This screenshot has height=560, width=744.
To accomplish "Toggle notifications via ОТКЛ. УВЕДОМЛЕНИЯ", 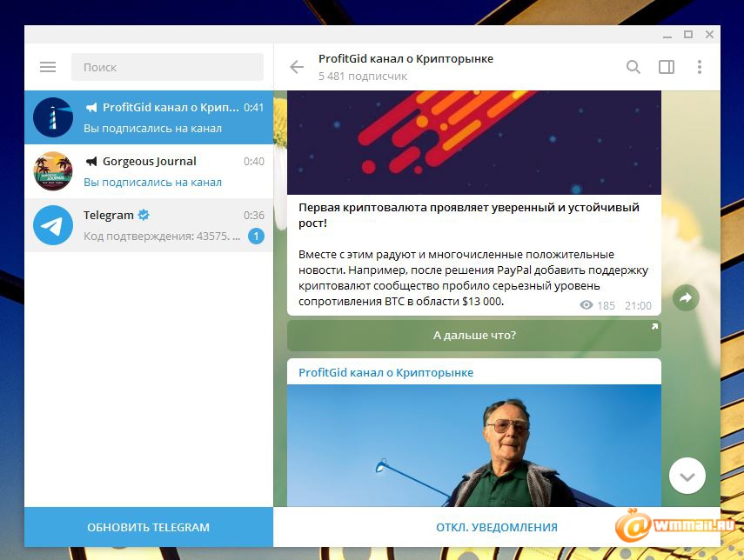I will (497, 527).
